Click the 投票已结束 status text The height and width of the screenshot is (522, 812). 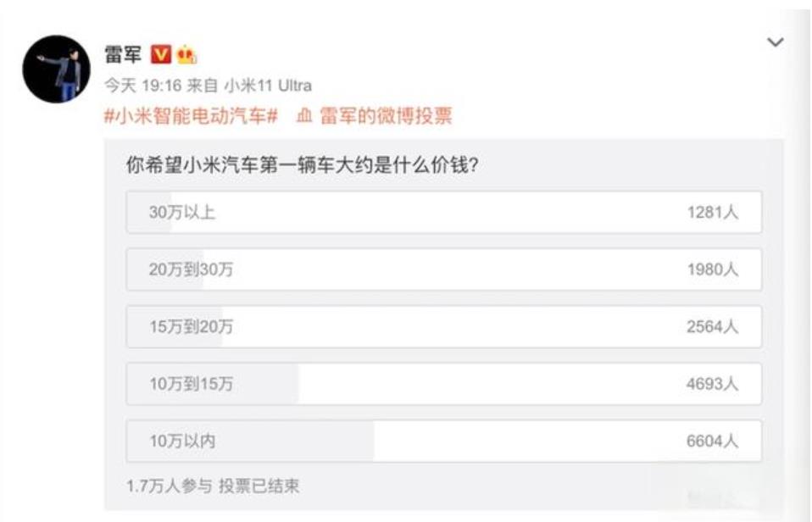point(259,486)
